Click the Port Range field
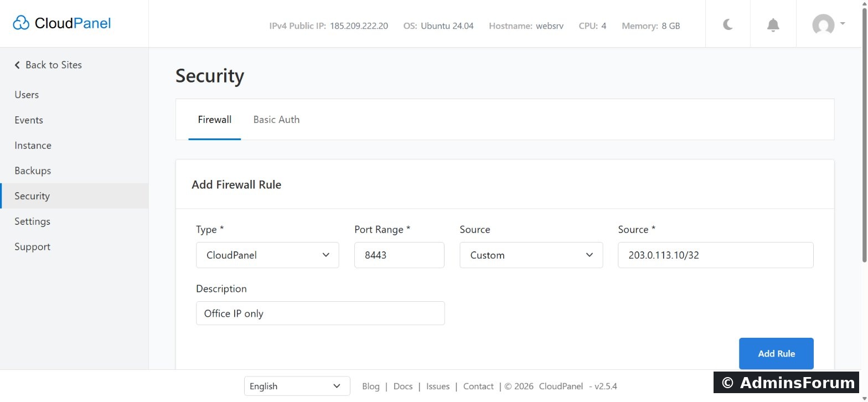 [399, 255]
